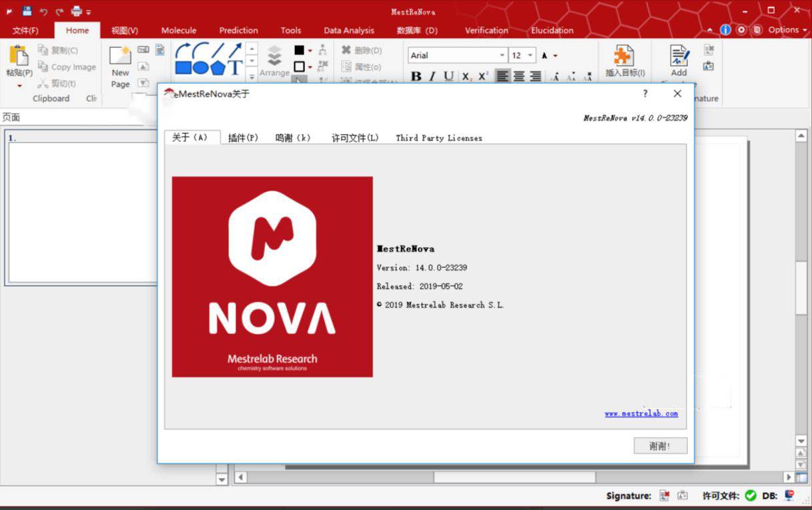Viewport: 812px width, 510px height.
Task: Click the green license check status icon
Action: click(x=751, y=495)
